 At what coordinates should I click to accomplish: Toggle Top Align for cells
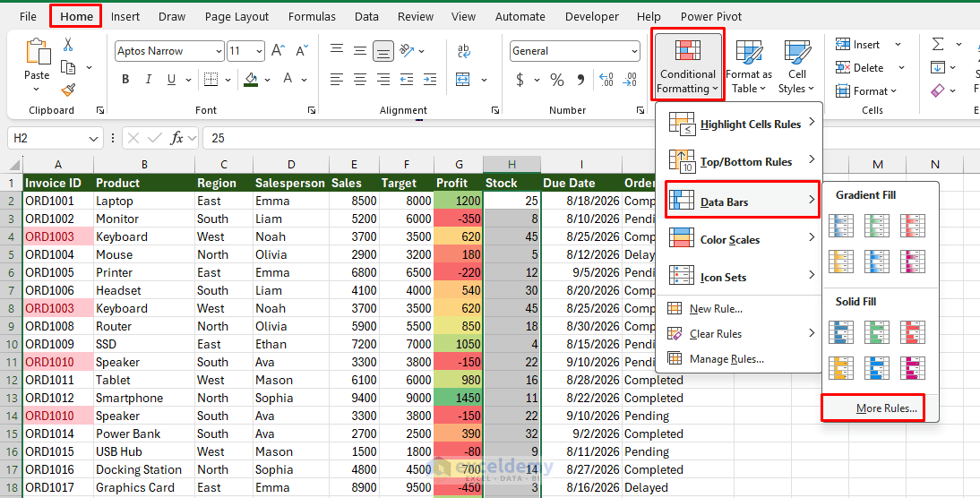[337, 50]
